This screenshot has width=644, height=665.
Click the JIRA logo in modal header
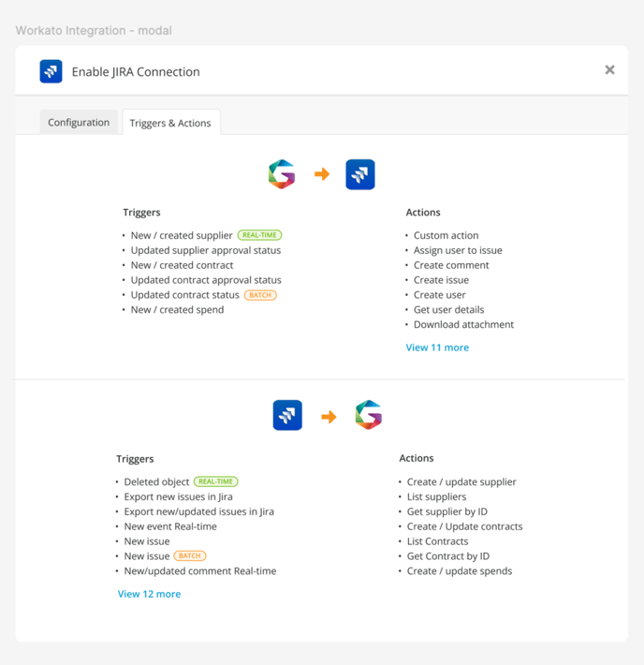[51, 71]
